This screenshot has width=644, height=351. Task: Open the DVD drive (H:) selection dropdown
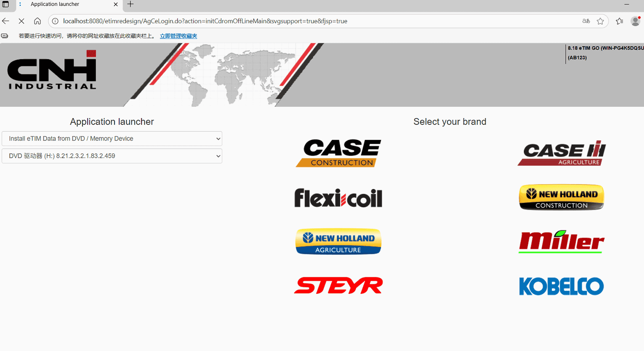pyautogui.click(x=112, y=156)
